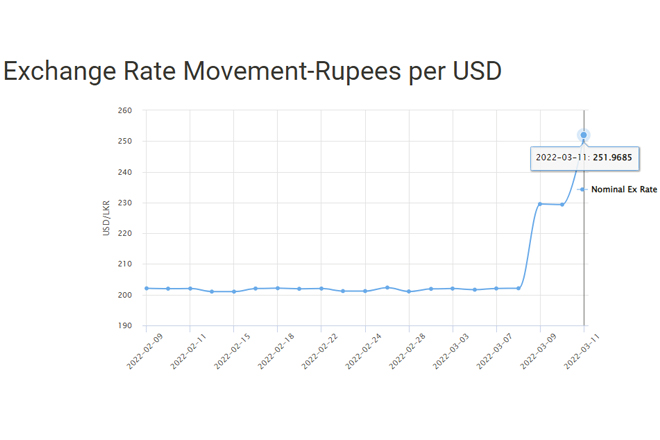Pick the data point above 2022-02-15
660x440 pixels.
(234, 291)
